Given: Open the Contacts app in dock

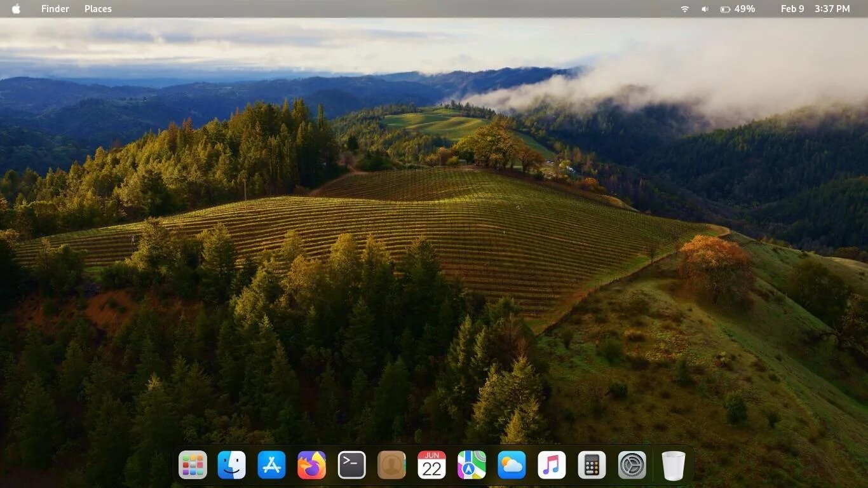Looking at the screenshot, I should pos(391,465).
